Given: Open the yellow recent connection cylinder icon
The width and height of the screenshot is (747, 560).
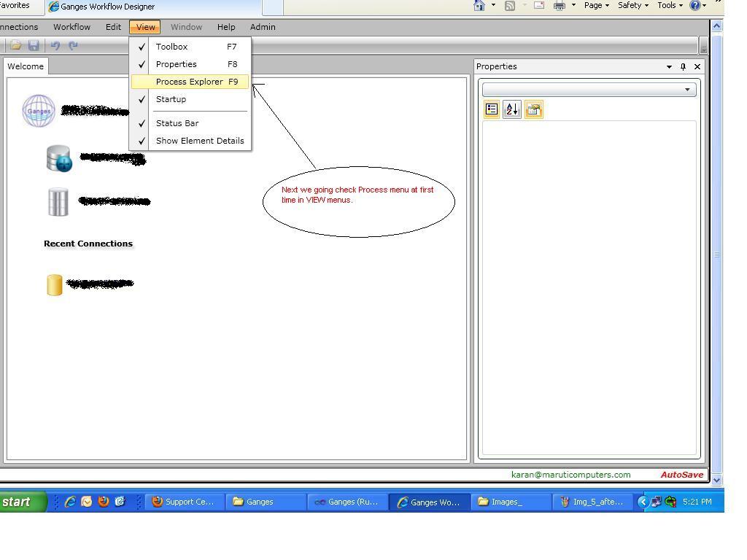Looking at the screenshot, I should [x=54, y=285].
